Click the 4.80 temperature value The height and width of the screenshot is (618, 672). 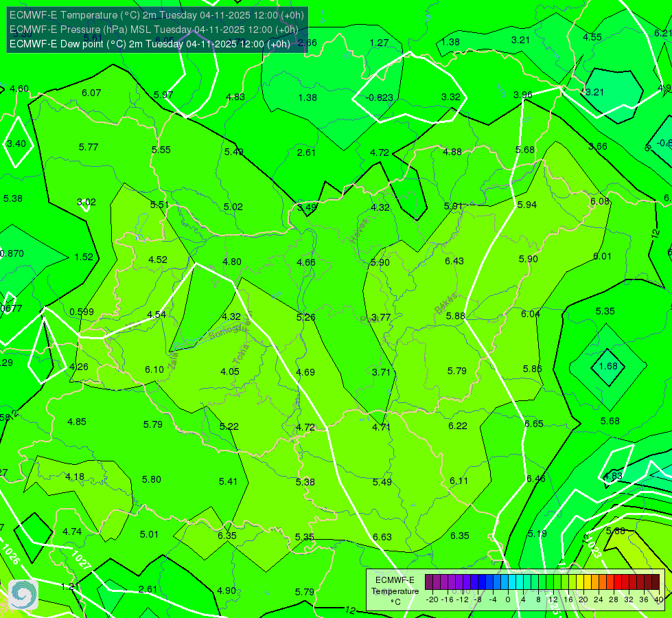(232, 262)
